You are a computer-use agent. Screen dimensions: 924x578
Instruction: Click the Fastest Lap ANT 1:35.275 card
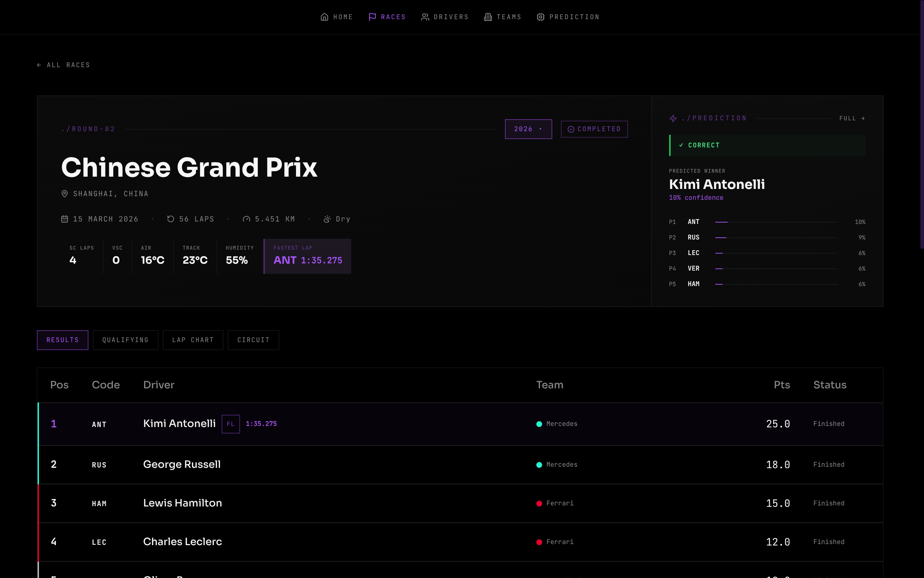pyautogui.click(x=308, y=256)
